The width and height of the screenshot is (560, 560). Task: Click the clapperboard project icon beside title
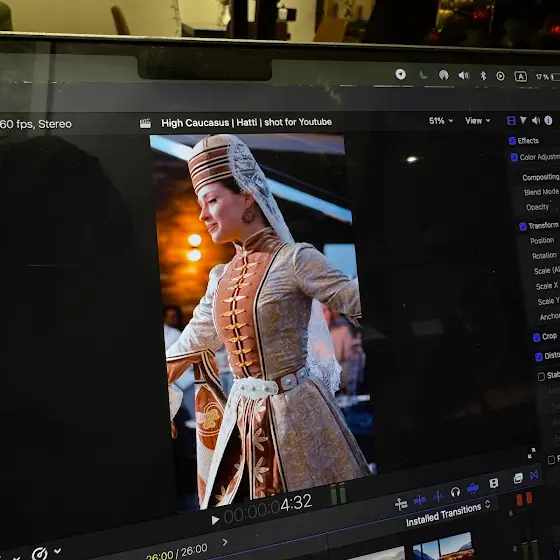(145, 124)
